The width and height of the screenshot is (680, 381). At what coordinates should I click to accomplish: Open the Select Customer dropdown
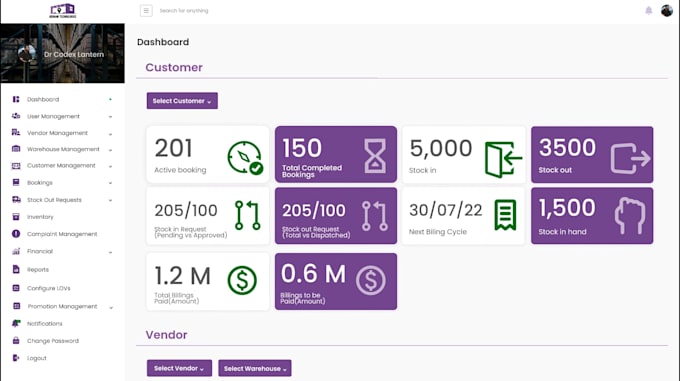(x=182, y=101)
